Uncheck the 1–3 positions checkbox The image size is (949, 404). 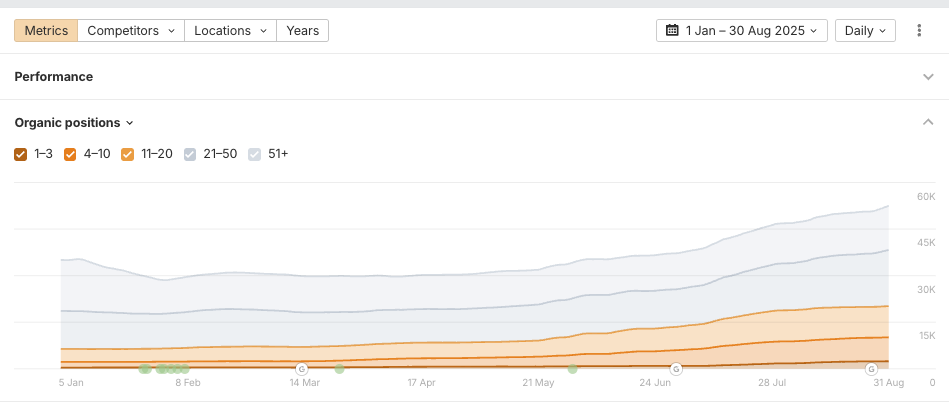[21, 154]
